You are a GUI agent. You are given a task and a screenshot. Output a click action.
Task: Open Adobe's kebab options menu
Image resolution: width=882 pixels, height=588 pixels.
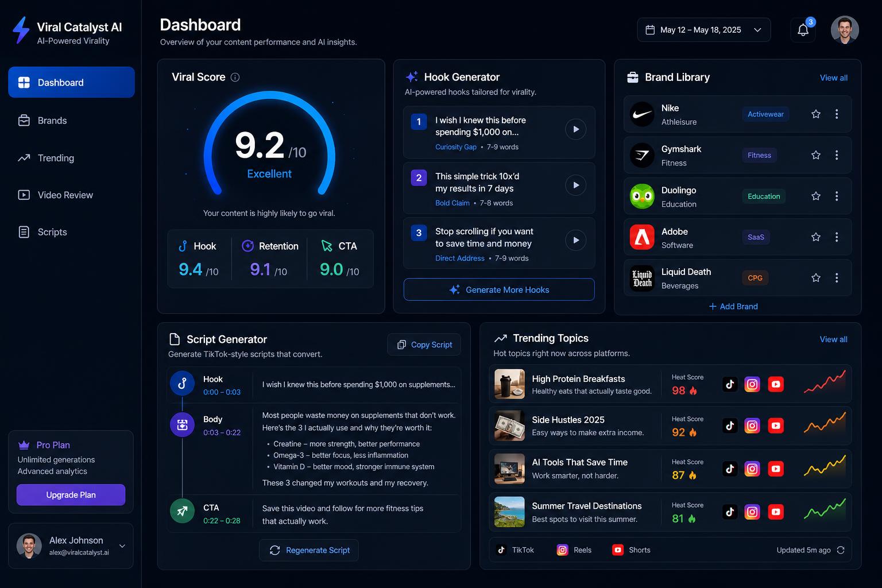837,237
